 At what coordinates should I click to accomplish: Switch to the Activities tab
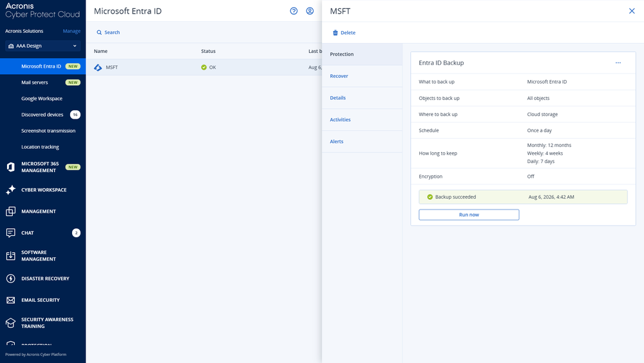pos(362,120)
